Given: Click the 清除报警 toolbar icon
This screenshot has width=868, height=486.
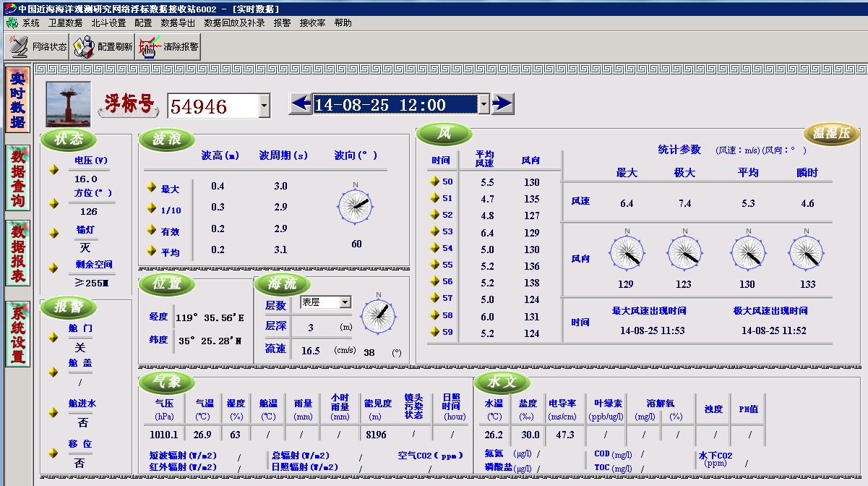Looking at the screenshot, I should (147, 47).
